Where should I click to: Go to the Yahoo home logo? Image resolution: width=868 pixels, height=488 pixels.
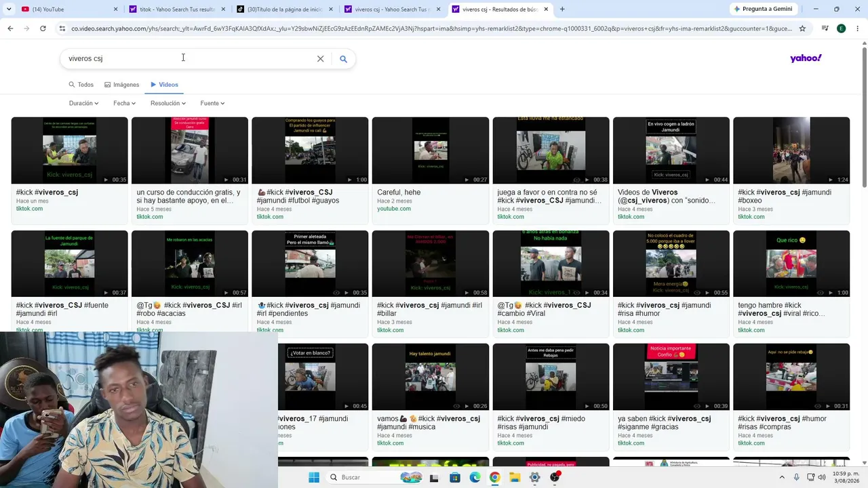[806, 58]
